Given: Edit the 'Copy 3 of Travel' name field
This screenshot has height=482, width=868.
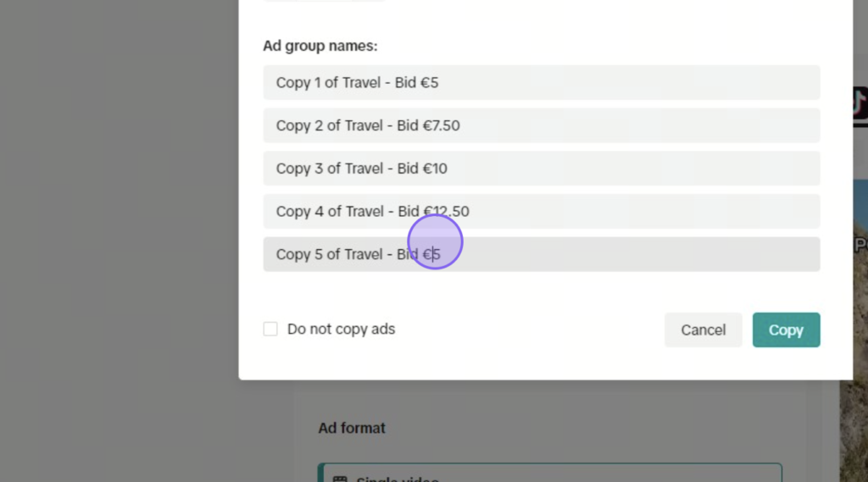Looking at the screenshot, I should coord(542,169).
